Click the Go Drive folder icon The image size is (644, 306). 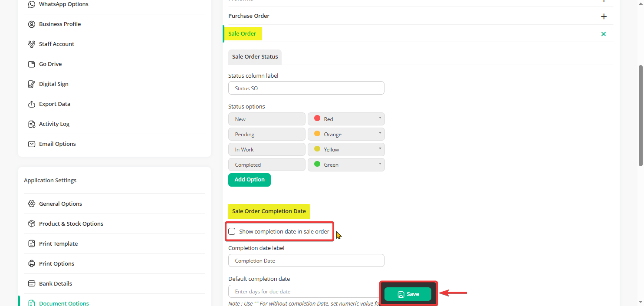pos(31,64)
